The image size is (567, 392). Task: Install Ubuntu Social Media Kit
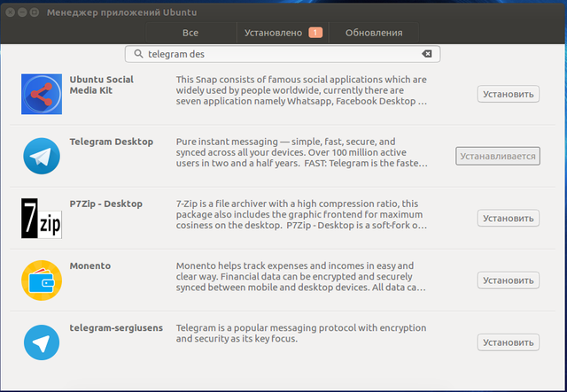508,94
